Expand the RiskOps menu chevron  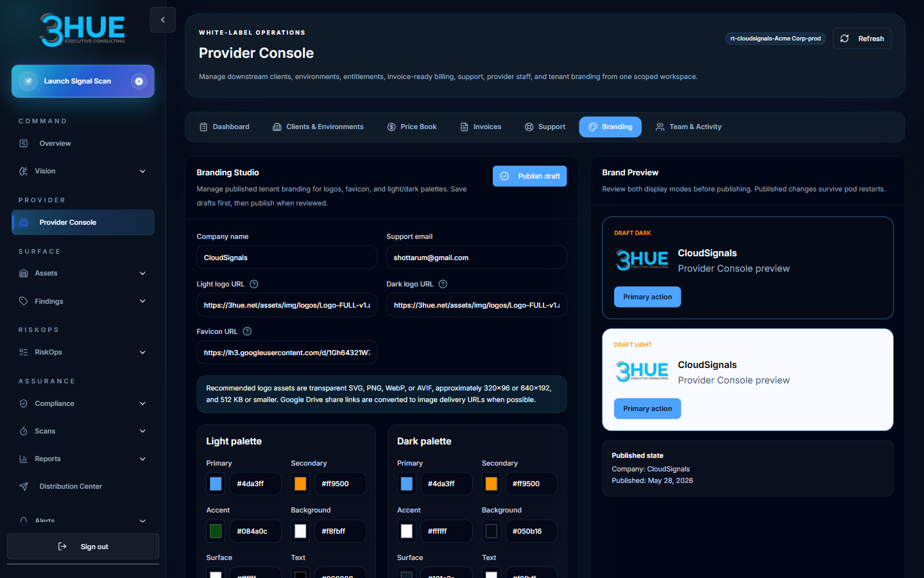tap(142, 352)
